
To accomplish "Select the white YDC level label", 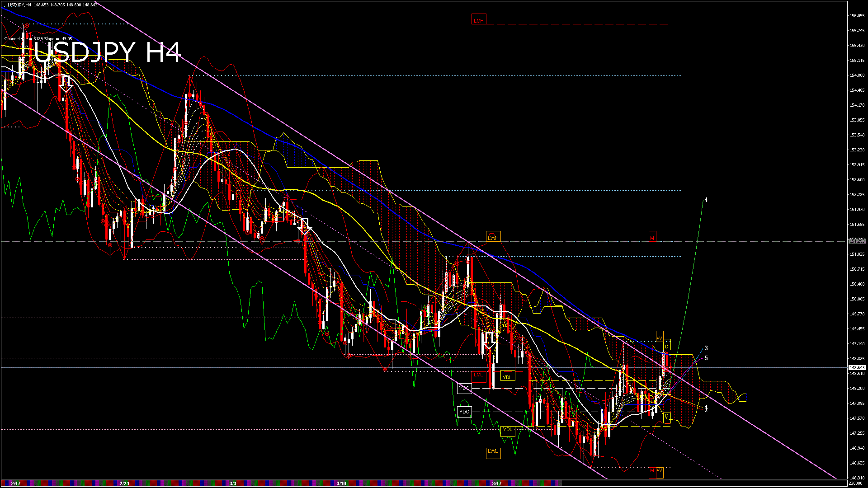I will pyautogui.click(x=464, y=412).
